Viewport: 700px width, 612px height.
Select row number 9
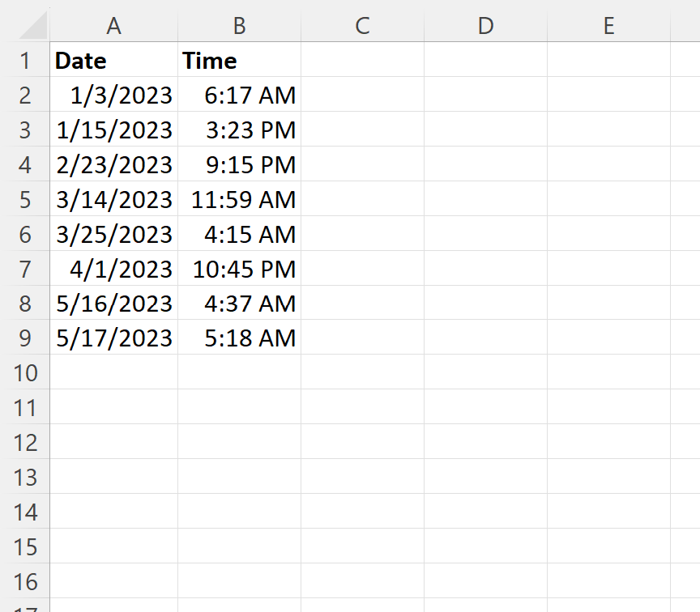[x=26, y=338]
